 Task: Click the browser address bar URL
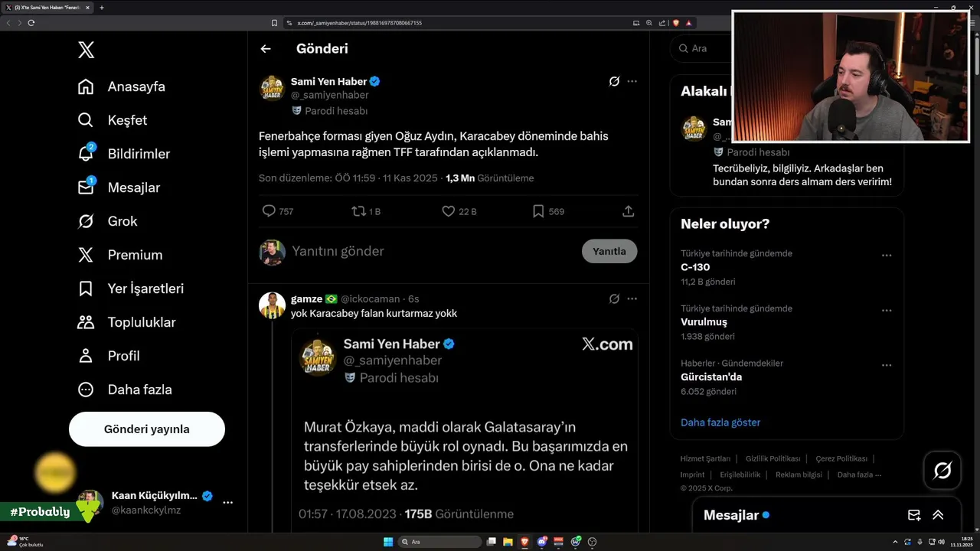[359, 23]
